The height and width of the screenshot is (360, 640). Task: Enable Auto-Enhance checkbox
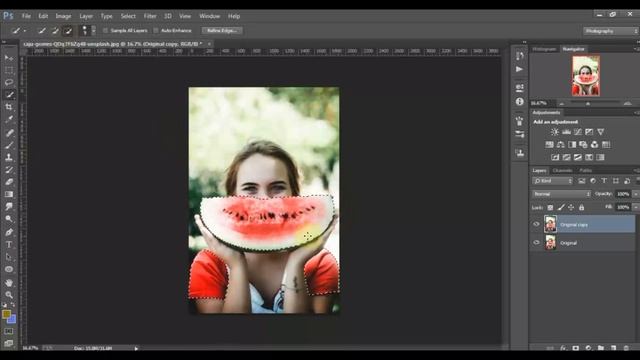click(156, 31)
